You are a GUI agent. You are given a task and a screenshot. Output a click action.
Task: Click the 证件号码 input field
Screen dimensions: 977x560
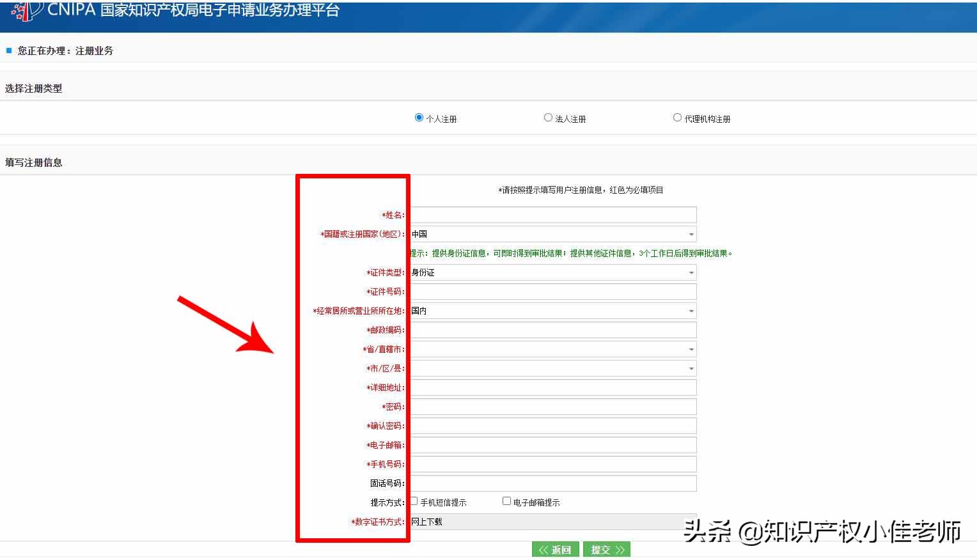click(553, 292)
